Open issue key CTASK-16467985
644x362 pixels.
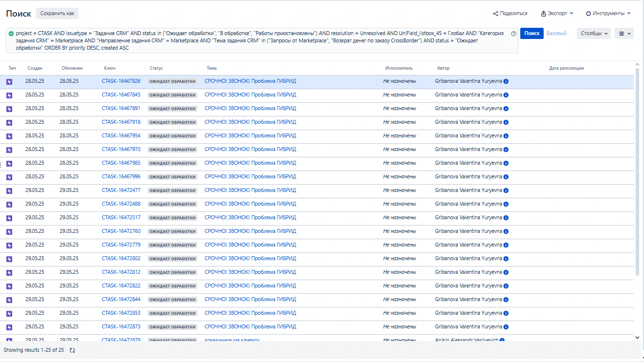[x=121, y=163]
